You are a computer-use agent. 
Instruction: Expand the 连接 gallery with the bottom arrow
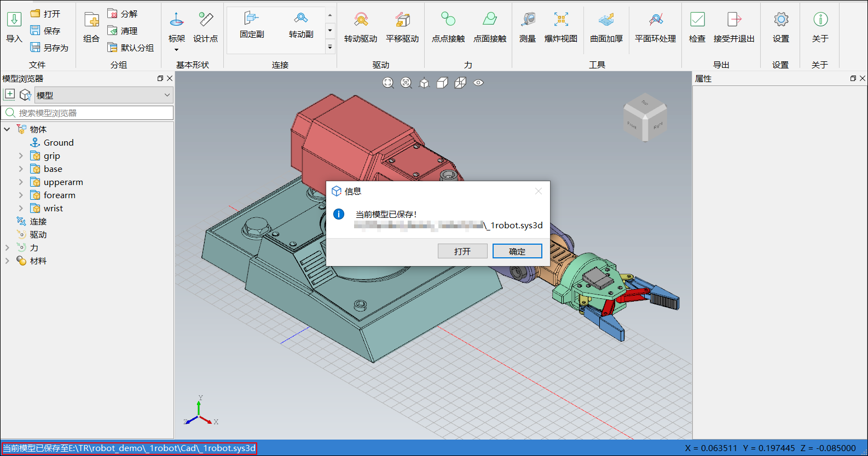click(330, 47)
